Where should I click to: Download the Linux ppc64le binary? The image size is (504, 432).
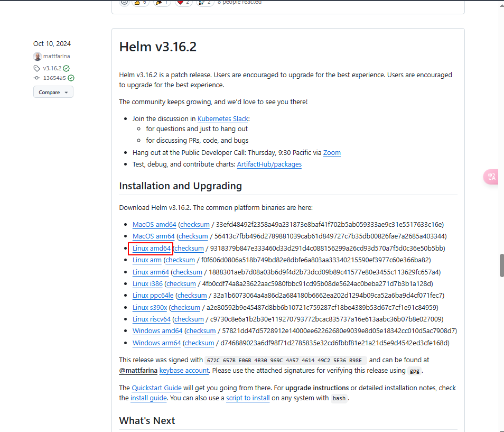(153, 295)
